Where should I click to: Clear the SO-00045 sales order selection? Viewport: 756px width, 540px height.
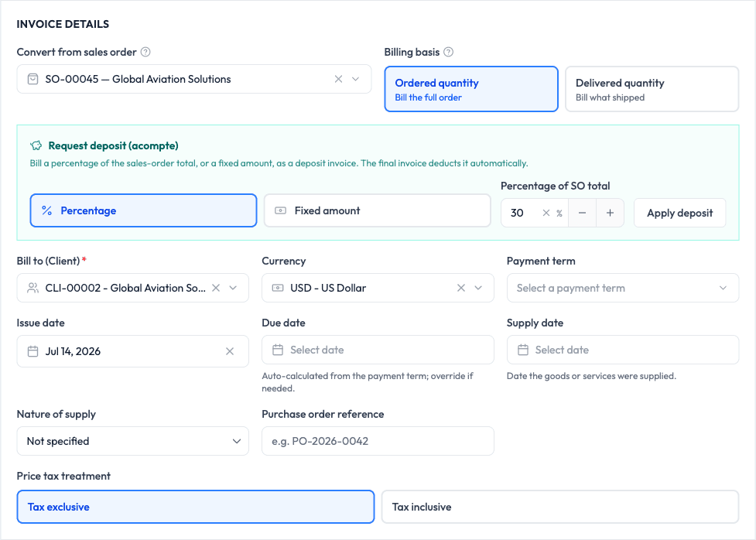338,79
